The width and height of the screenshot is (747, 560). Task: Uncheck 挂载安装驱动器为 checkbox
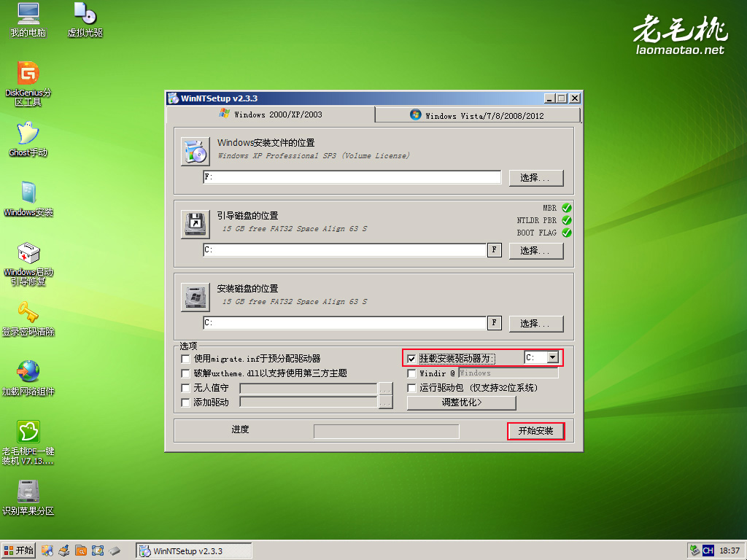tap(411, 359)
